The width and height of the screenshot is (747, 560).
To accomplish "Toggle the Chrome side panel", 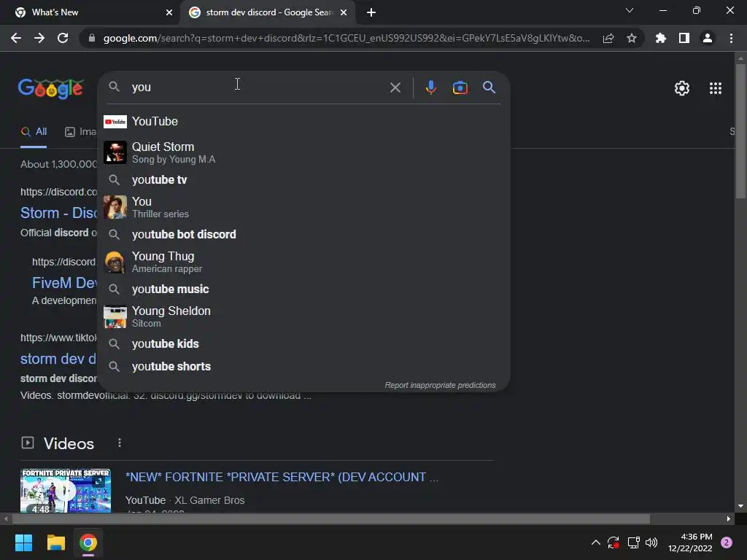I will pyautogui.click(x=684, y=38).
